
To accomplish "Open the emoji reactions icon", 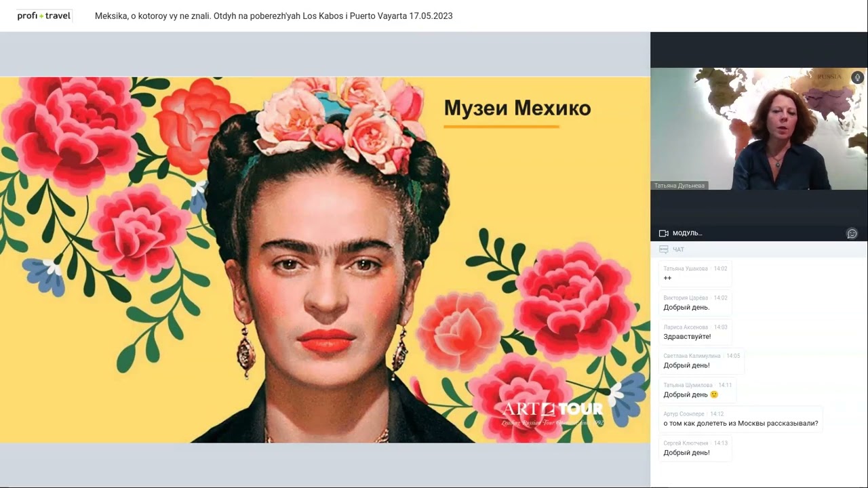I will [x=852, y=233].
